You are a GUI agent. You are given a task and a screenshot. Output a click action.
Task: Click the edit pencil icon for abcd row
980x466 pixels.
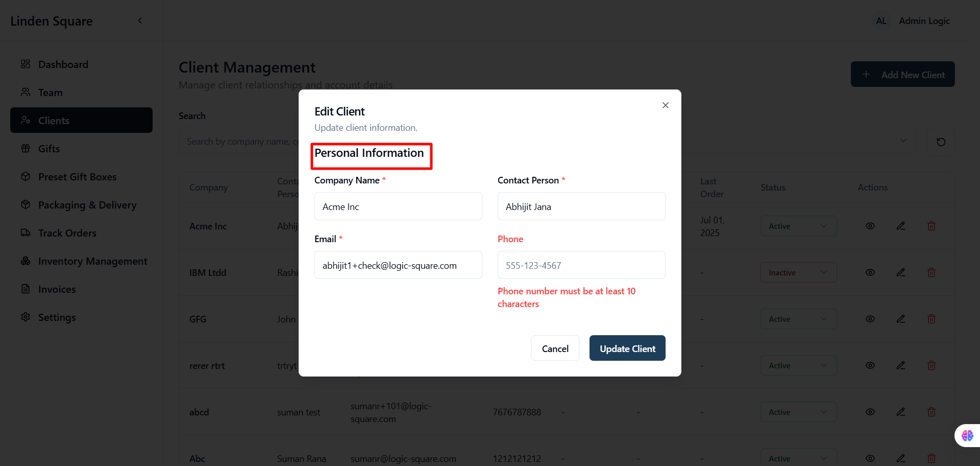click(x=901, y=412)
